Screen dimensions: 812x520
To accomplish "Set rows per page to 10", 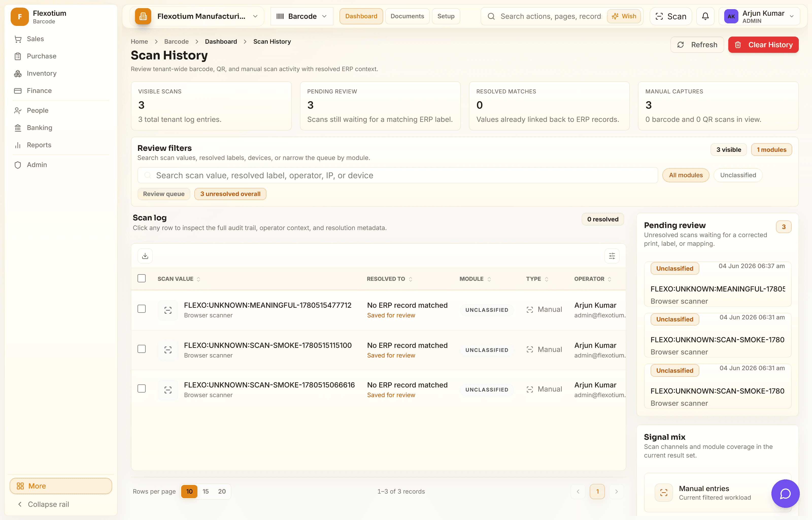I will click(189, 491).
